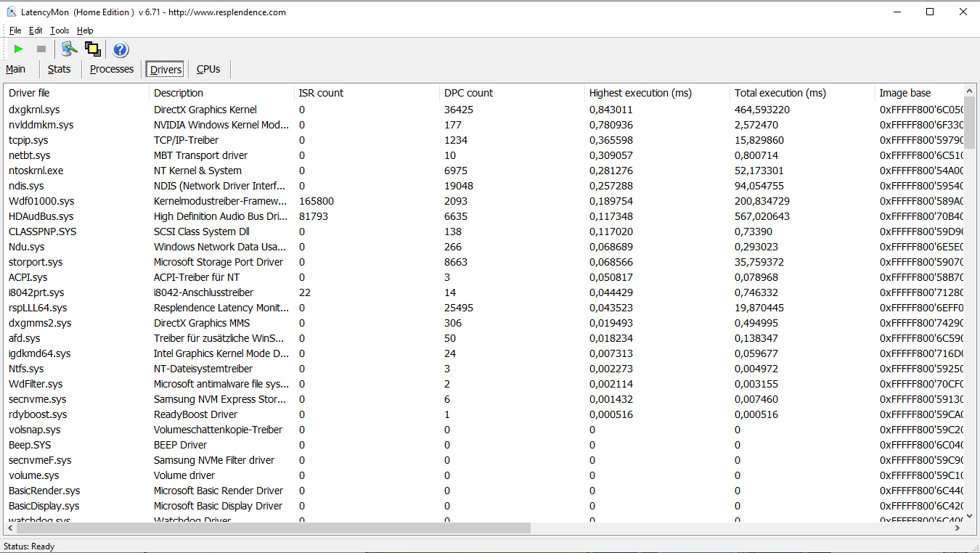The image size is (980, 553).
Task: Select the HDAudBus.sys driver entry
Action: pos(41,216)
